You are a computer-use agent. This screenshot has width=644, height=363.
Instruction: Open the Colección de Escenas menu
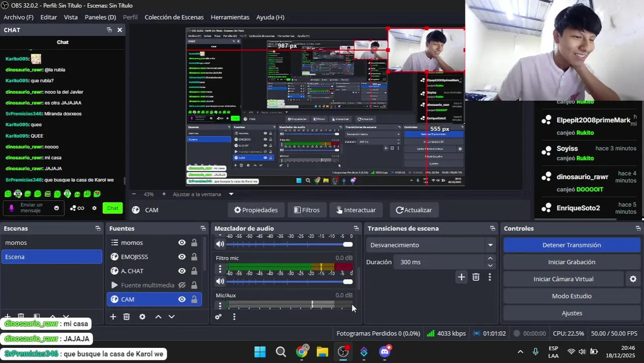click(174, 17)
